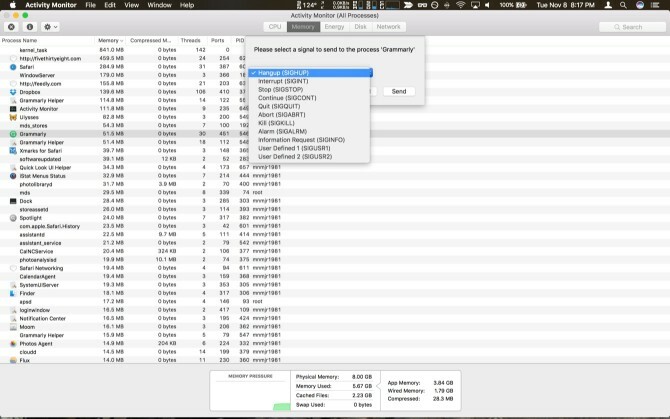Screen dimensions: 670x419
Task: Select Hangup (SIGHUP) signal
Action: (x=310, y=73)
